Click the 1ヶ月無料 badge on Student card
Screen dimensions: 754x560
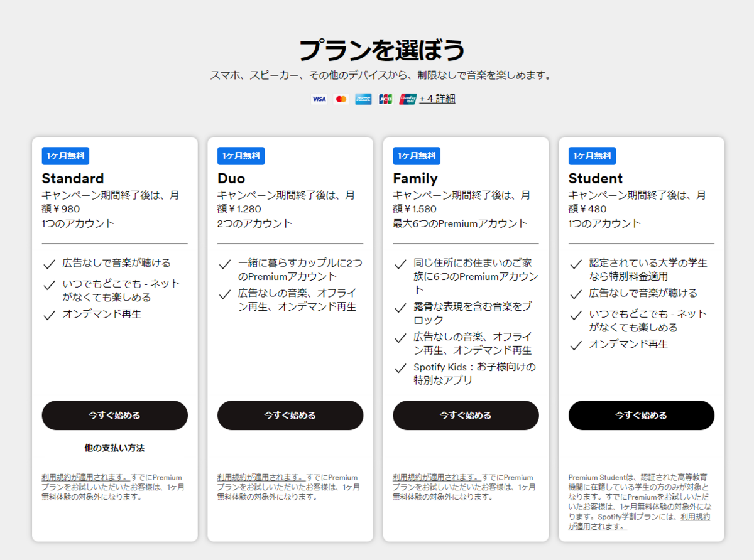coord(592,156)
